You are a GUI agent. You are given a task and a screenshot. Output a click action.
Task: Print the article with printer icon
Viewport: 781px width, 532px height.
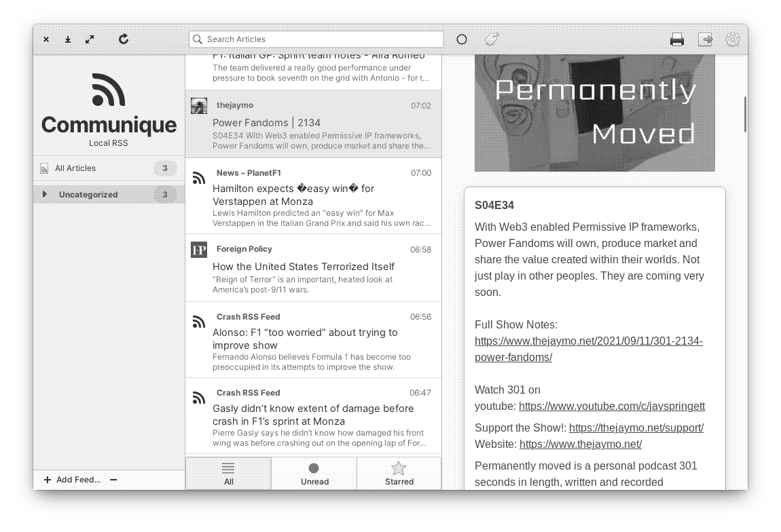tap(677, 39)
